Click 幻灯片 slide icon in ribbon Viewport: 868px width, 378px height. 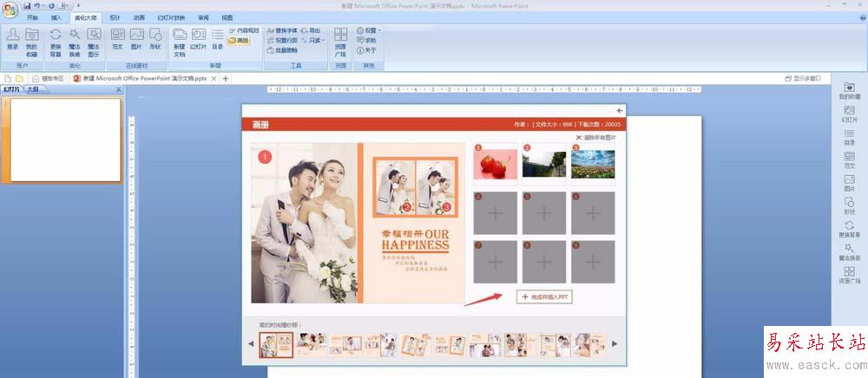(198, 39)
